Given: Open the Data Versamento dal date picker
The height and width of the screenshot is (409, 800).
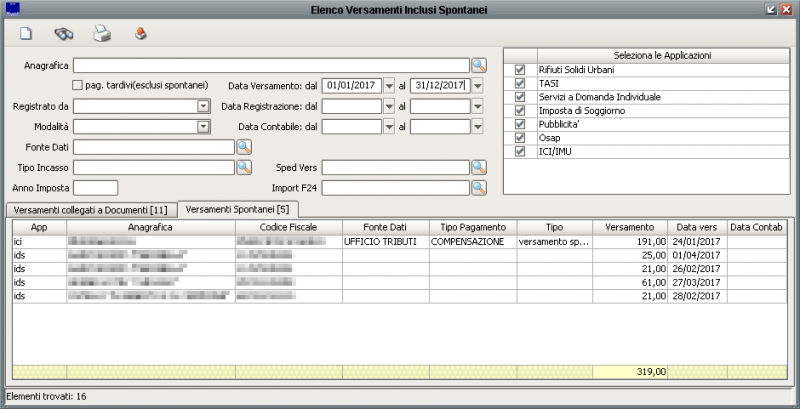Looking at the screenshot, I should (389, 86).
